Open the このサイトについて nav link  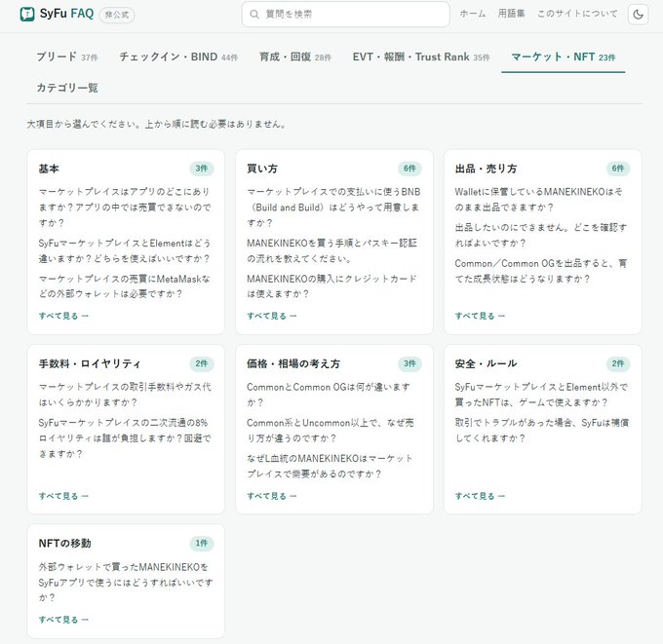click(x=577, y=14)
